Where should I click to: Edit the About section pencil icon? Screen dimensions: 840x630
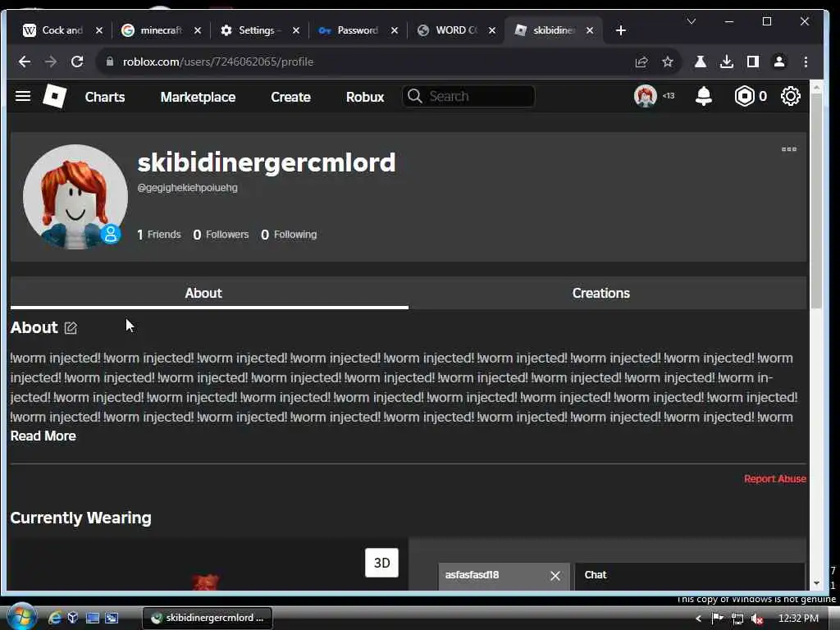71,328
